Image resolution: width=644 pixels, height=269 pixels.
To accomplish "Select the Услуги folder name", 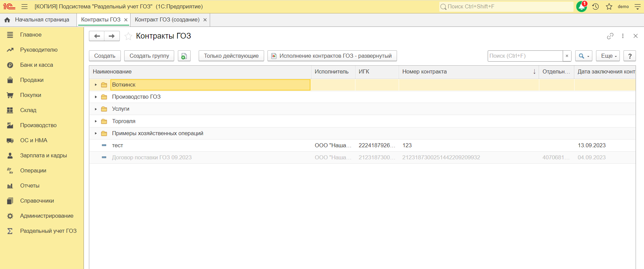I will tap(120, 109).
